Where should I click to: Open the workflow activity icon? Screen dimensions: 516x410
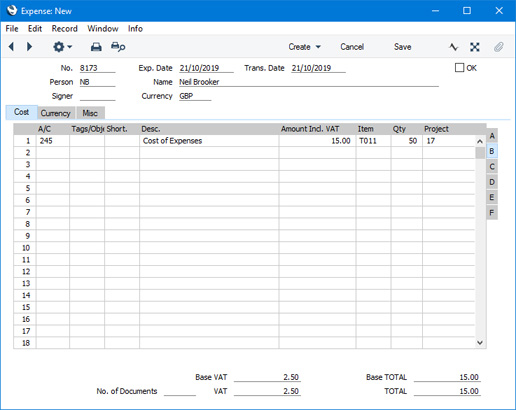tap(453, 47)
